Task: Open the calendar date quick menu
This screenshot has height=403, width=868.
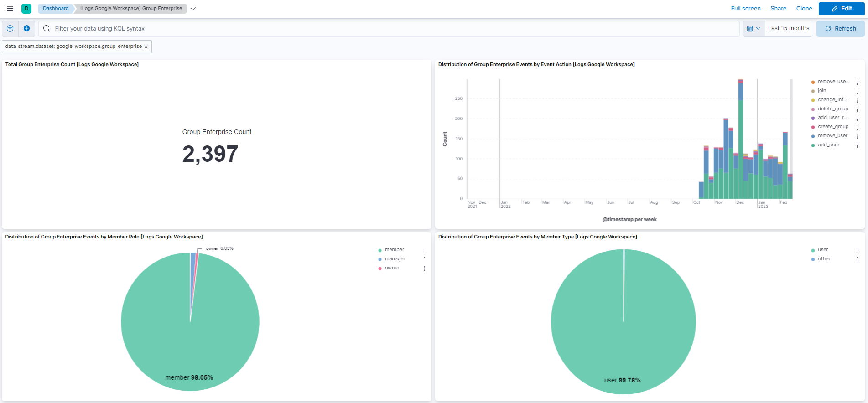Action: tap(754, 28)
